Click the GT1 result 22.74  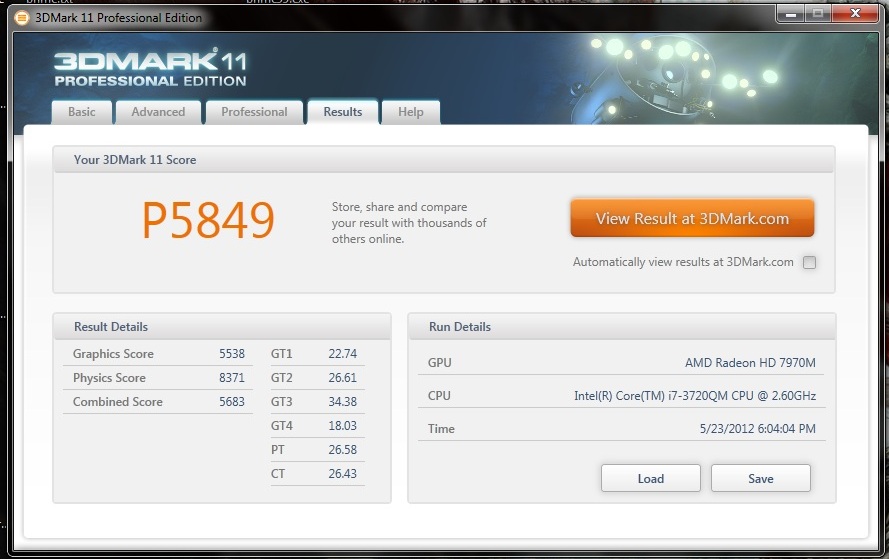point(342,354)
